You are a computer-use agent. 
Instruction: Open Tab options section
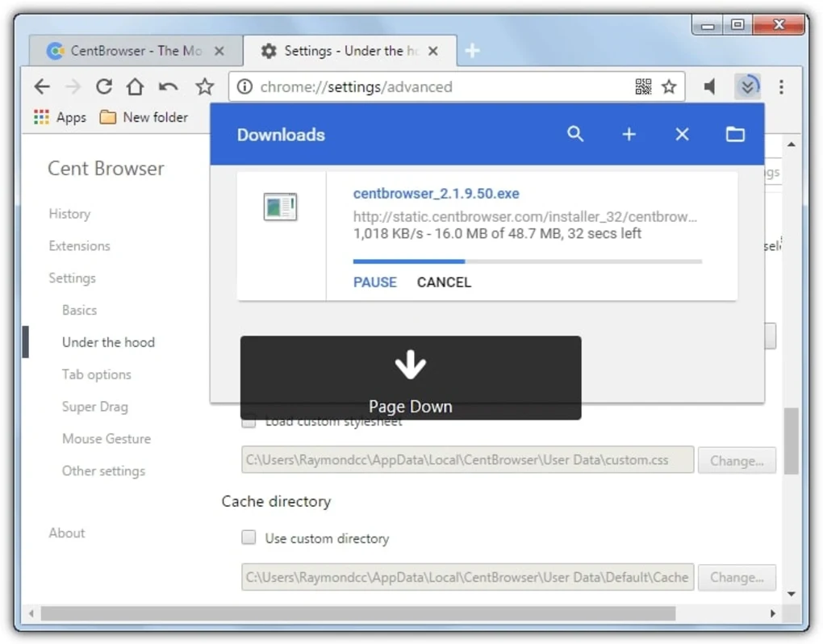coord(97,374)
